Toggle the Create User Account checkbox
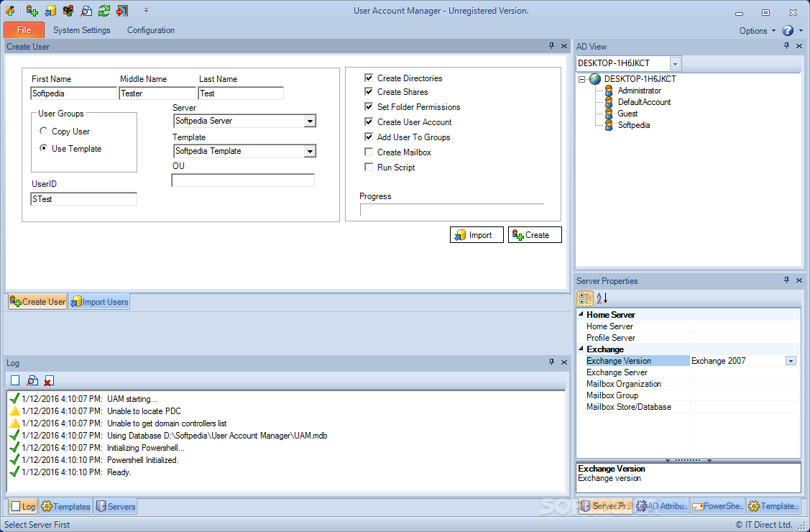The width and height of the screenshot is (810, 532). [369, 122]
